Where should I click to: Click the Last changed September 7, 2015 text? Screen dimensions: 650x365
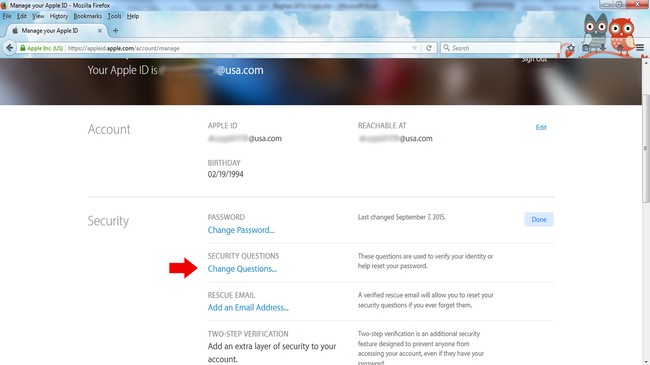point(401,217)
